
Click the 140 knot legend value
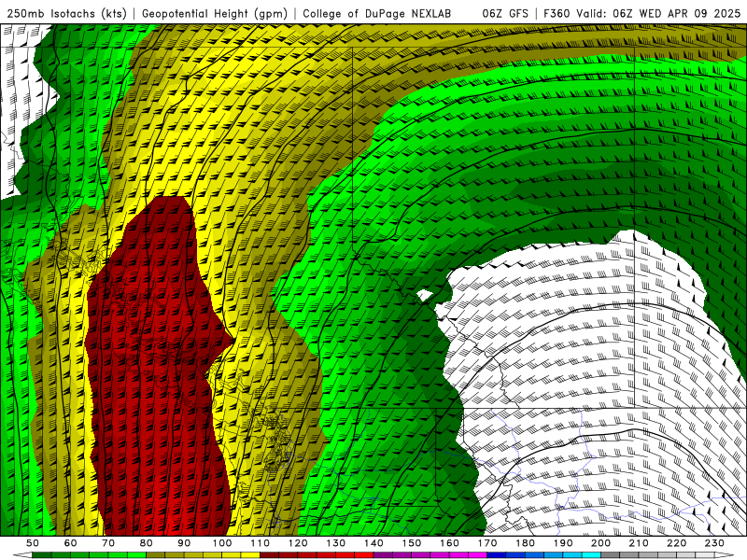[x=373, y=543]
